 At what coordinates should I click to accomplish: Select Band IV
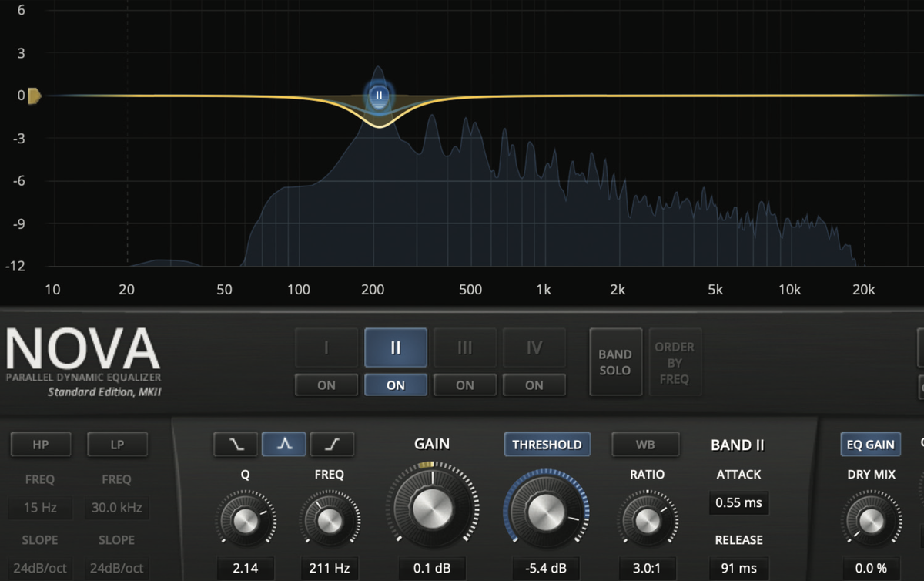coord(534,348)
